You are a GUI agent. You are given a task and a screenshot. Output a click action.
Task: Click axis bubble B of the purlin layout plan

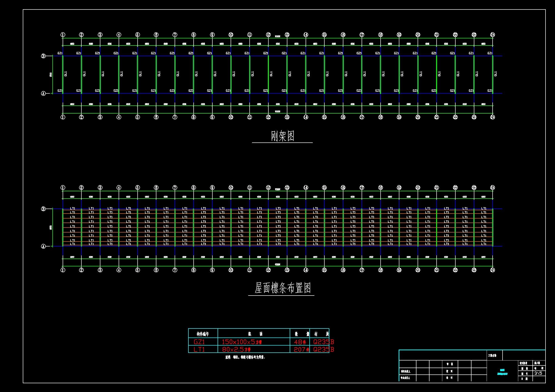pyautogui.click(x=43, y=209)
